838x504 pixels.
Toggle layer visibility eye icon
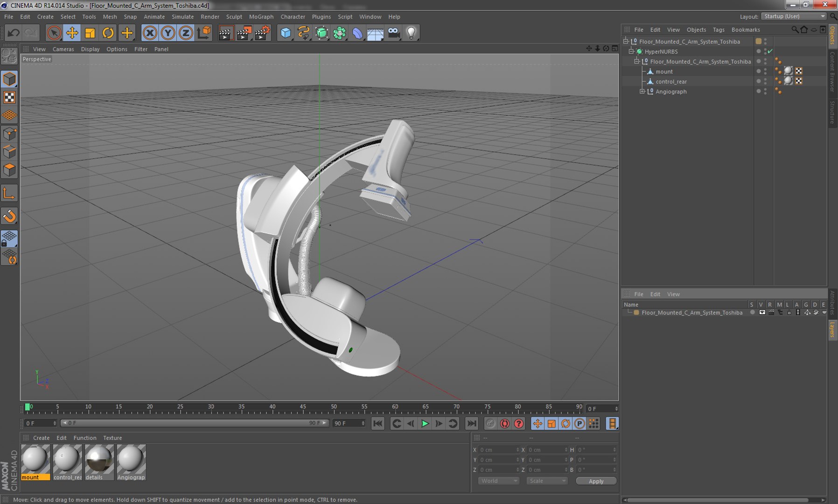(x=762, y=313)
